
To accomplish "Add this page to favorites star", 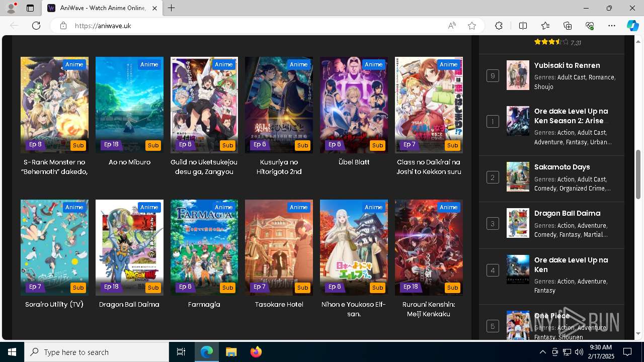I will 472,26.
